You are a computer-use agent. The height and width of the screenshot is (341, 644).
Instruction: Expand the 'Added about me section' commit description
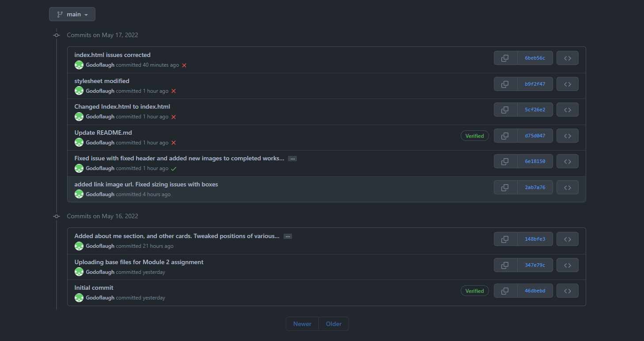(x=288, y=236)
